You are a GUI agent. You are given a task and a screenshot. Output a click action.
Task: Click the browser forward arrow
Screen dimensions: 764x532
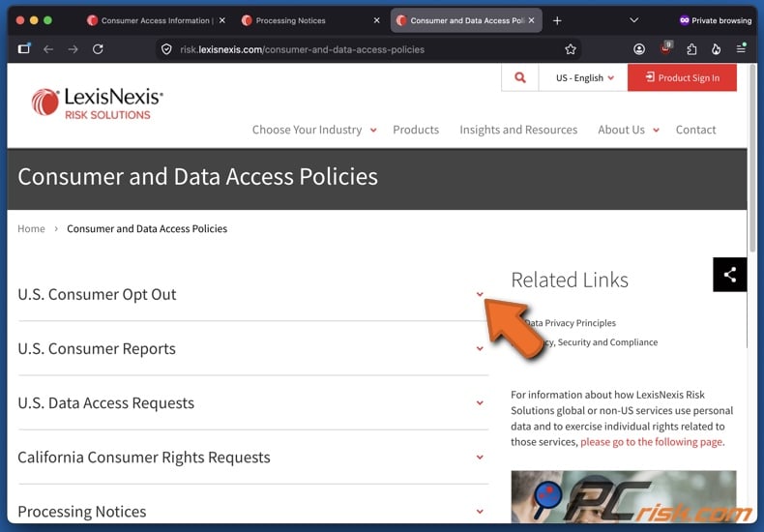(73, 49)
